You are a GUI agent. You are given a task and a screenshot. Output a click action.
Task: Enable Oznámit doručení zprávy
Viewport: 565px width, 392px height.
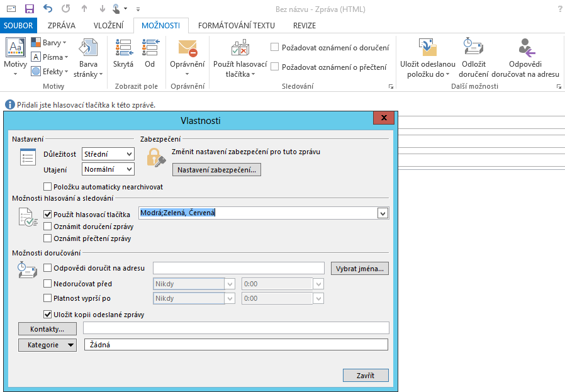tap(47, 227)
